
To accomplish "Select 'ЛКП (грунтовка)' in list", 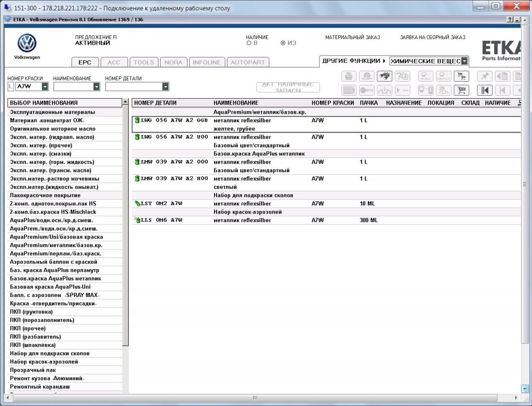I will pyautogui.click(x=64, y=311).
